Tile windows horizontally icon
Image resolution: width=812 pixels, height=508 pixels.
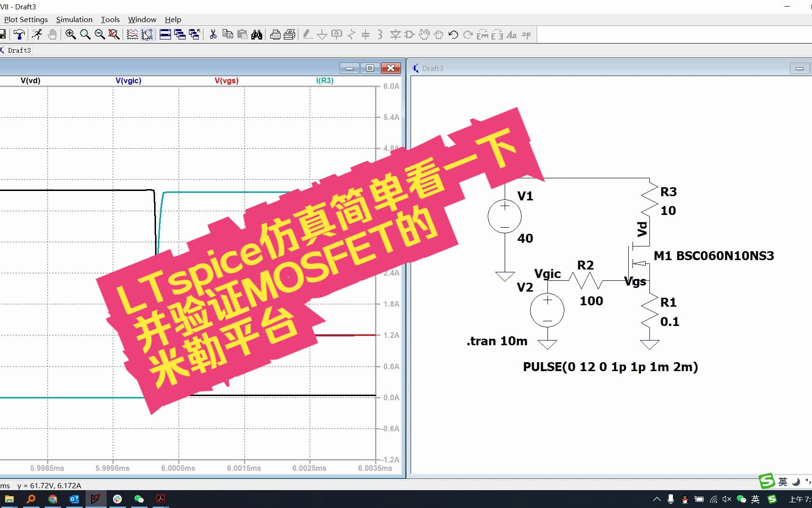click(x=165, y=34)
